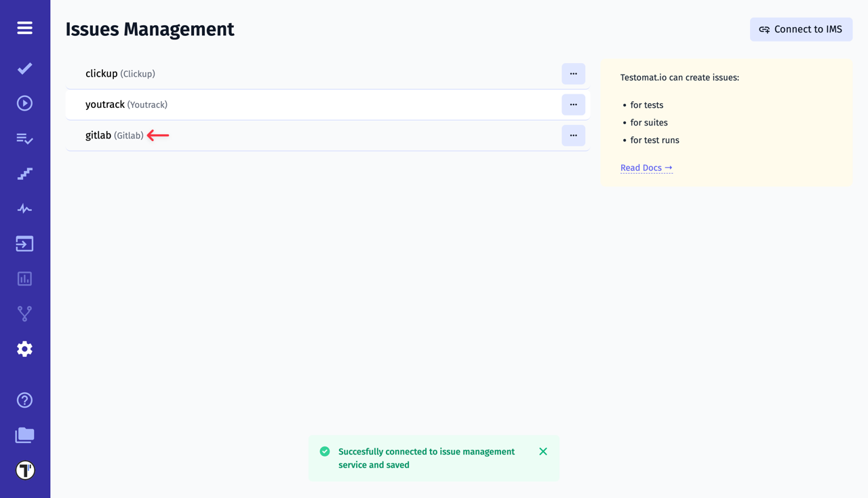Dismiss the success notification toast
The width and height of the screenshot is (868, 498).
542,451
